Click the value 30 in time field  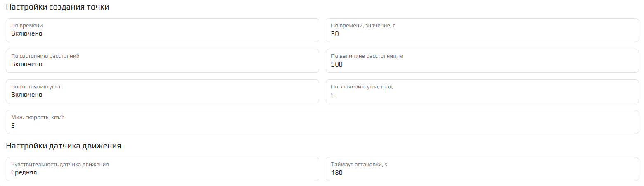[x=335, y=34]
